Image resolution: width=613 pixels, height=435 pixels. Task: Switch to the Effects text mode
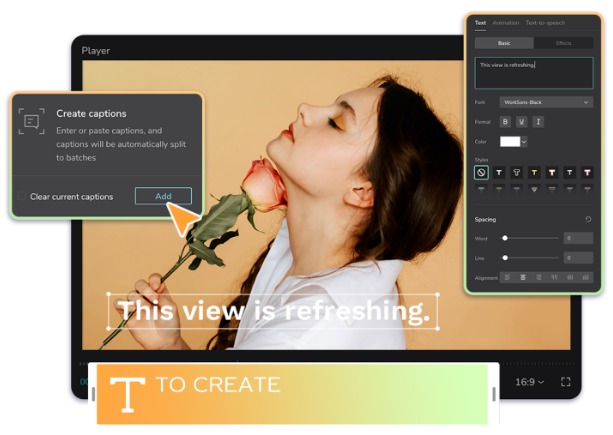563,43
